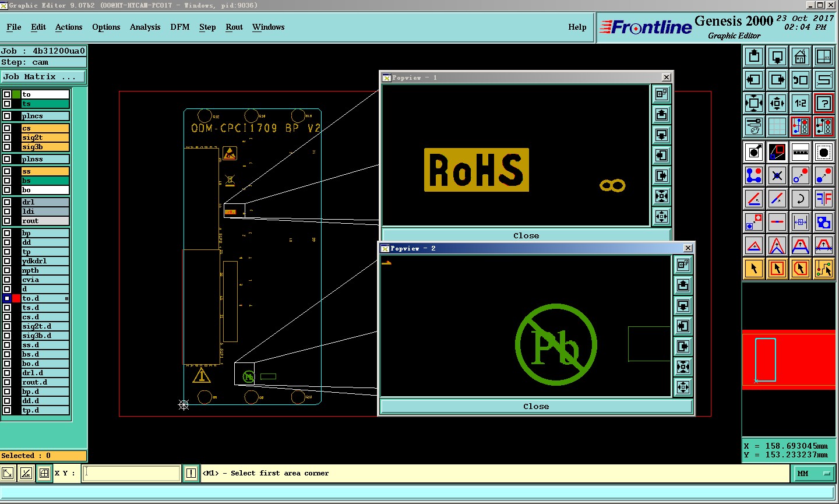
Task: Toggle checkbox for layer bo
Action: tap(7, 190)
